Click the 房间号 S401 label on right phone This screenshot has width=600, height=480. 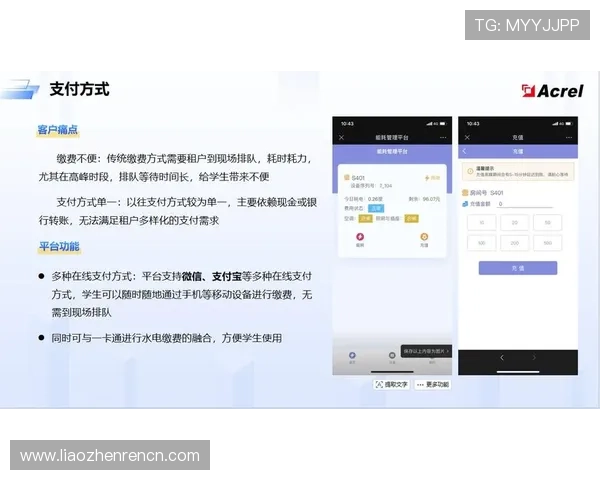pyautogui.click(x=483, y=193)
